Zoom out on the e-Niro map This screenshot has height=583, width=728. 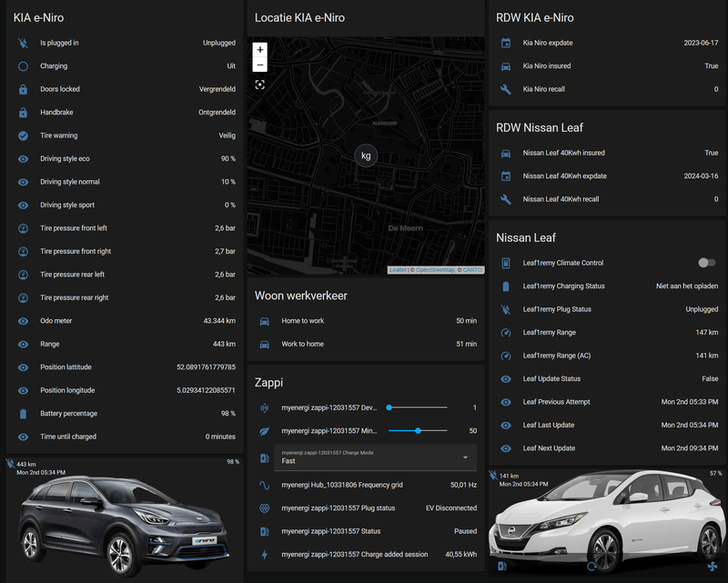click(x=260, y=65)
